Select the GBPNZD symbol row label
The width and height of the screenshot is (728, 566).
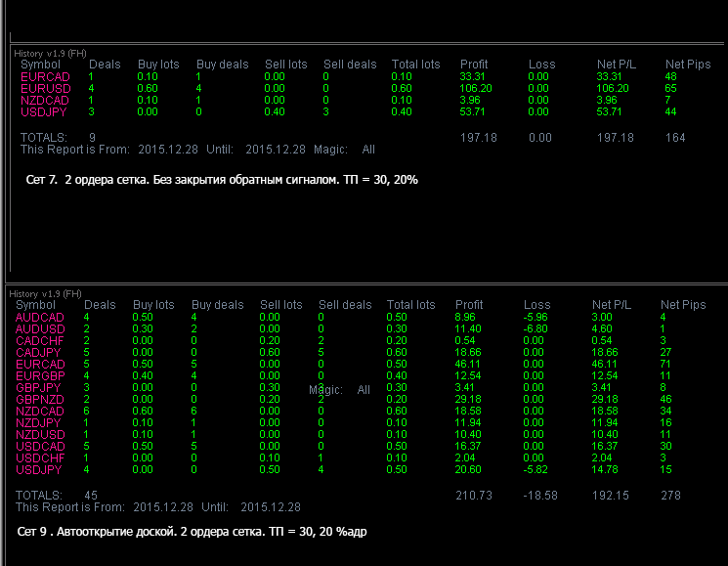[x=39, y=399]
